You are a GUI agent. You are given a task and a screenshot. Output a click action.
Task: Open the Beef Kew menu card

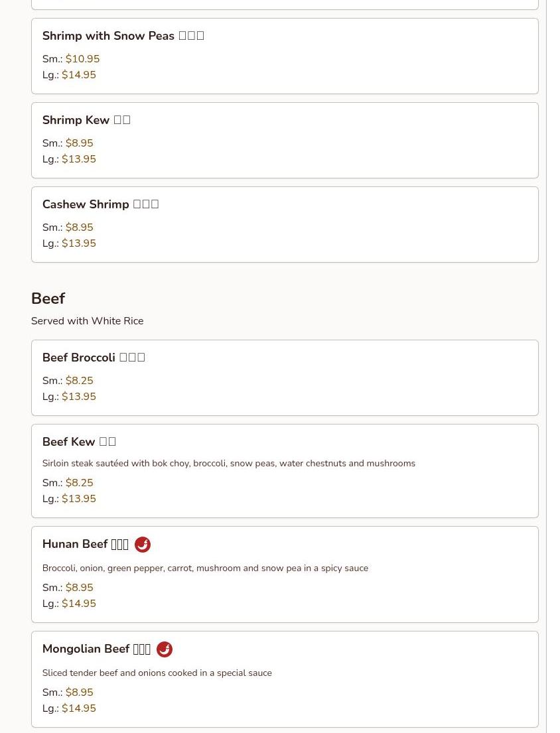(x=285, y=471)
